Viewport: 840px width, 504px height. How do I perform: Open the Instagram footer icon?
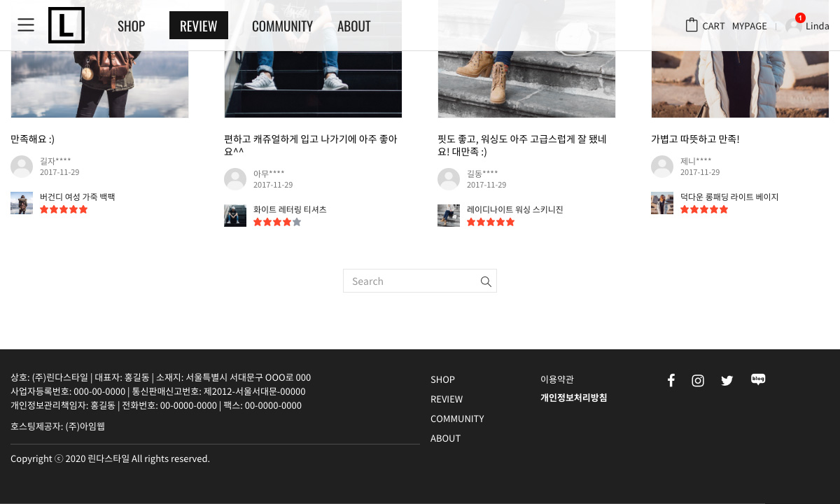[x=698, y=381]
